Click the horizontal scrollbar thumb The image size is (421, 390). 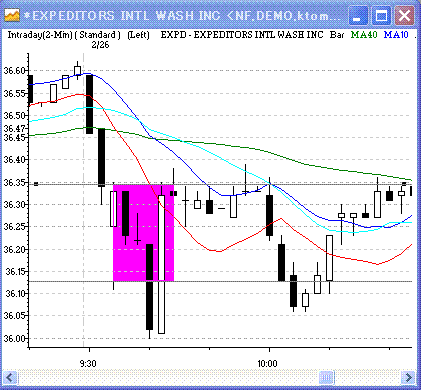coord(327,378)
